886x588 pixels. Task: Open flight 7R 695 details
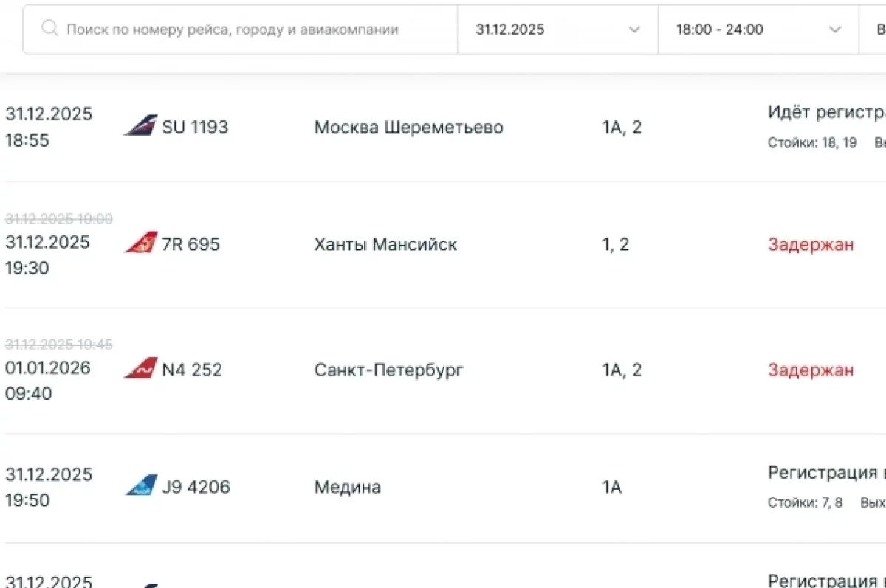pos(190,244)
